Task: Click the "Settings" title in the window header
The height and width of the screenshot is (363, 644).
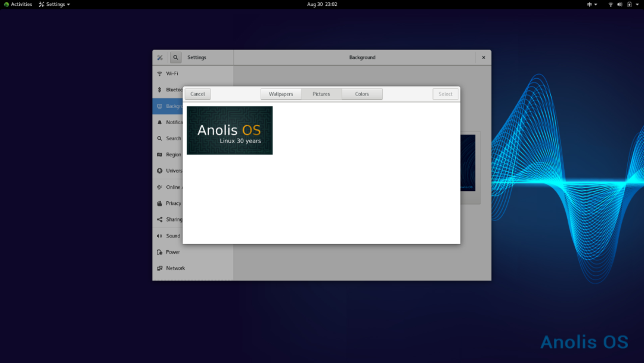Action: 197,57
